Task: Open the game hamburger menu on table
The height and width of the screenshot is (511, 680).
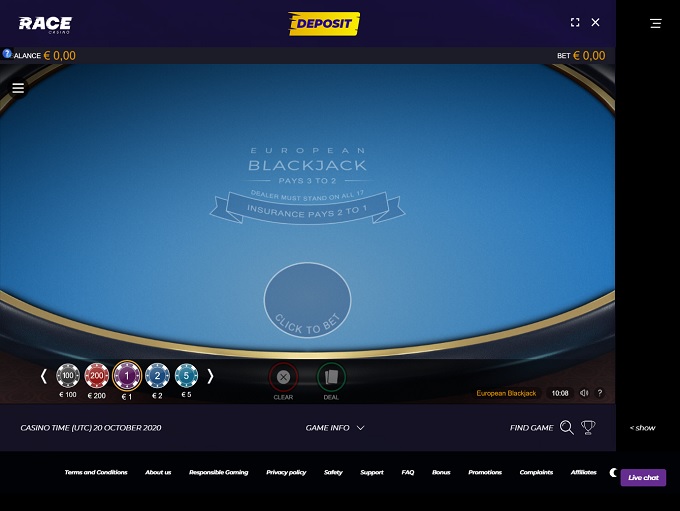Action: pos(18,88)
